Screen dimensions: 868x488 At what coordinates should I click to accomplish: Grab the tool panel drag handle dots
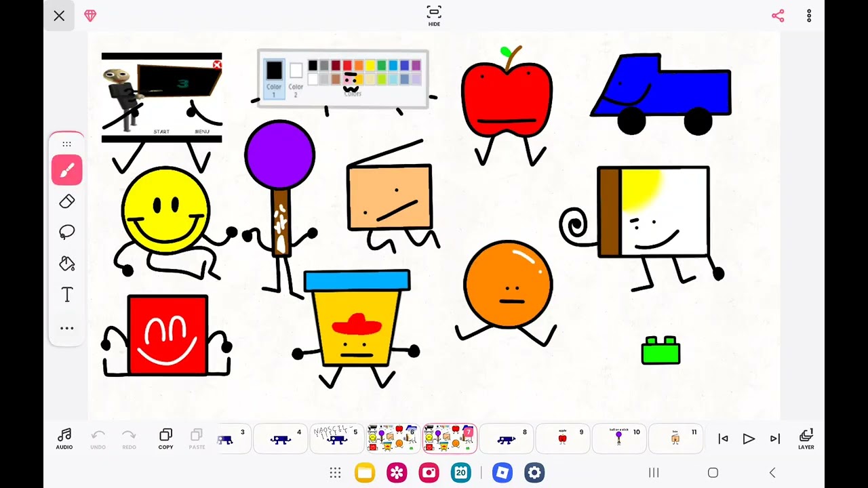click(x=66, y=144)
